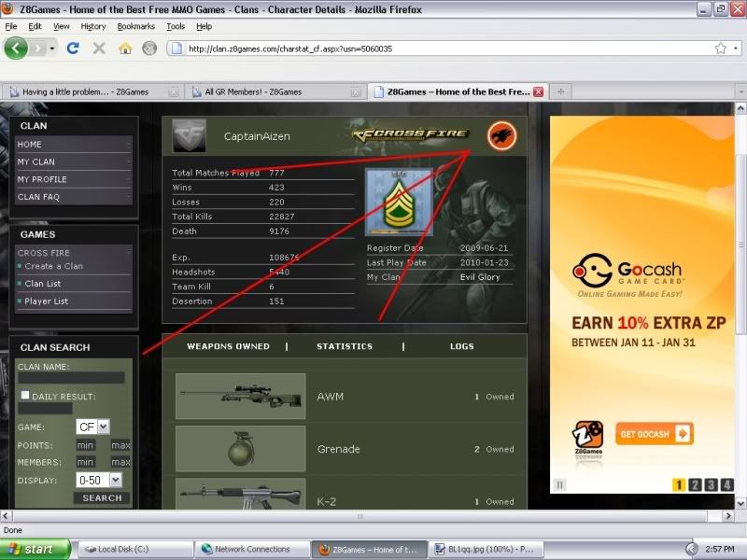Switch to the Statistics tab
747x560 pixels.
345,346
